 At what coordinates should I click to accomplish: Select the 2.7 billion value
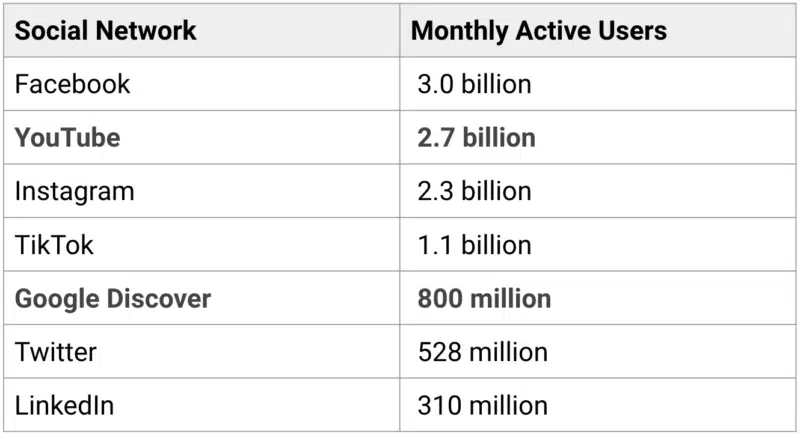[x=477, y=138]
